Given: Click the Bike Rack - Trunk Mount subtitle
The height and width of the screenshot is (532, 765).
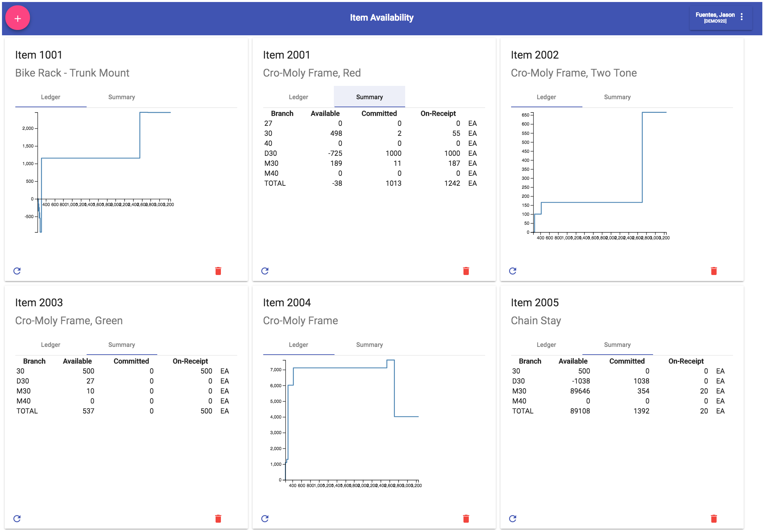Looking at the screenshot, I should point(72,73).
